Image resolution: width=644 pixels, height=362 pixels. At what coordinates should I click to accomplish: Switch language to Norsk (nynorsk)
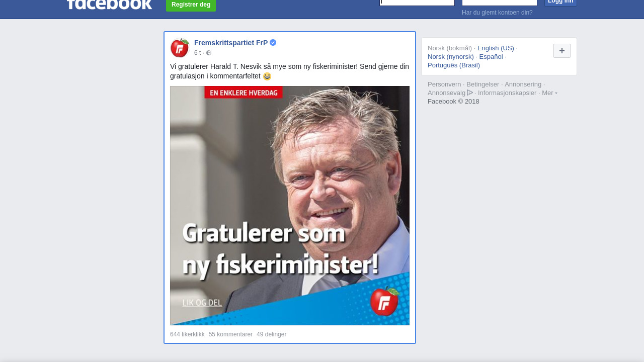click(451, 57)
